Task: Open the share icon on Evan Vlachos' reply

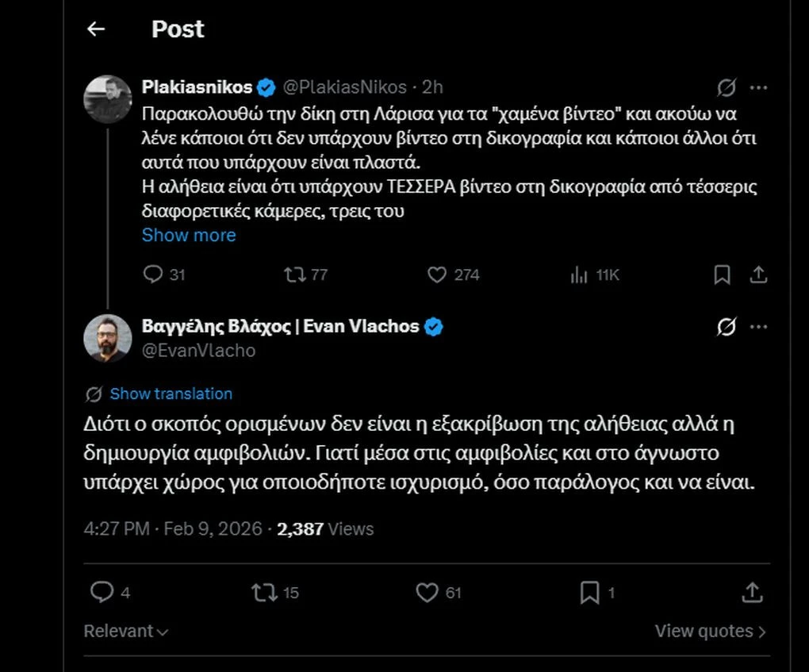Action: (x=753, y=592)
